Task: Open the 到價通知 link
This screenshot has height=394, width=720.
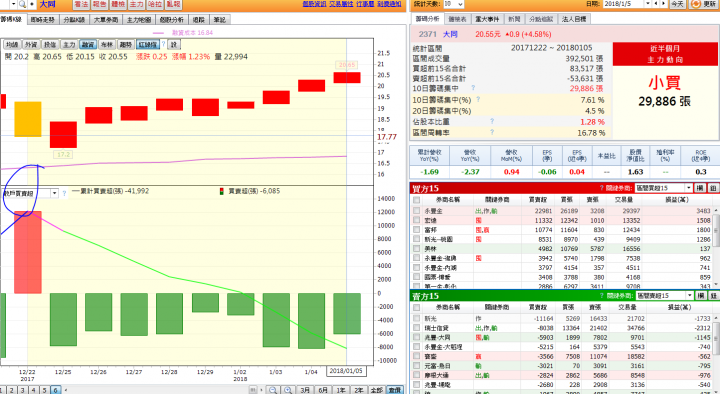Action: click(x=389, y=4)
